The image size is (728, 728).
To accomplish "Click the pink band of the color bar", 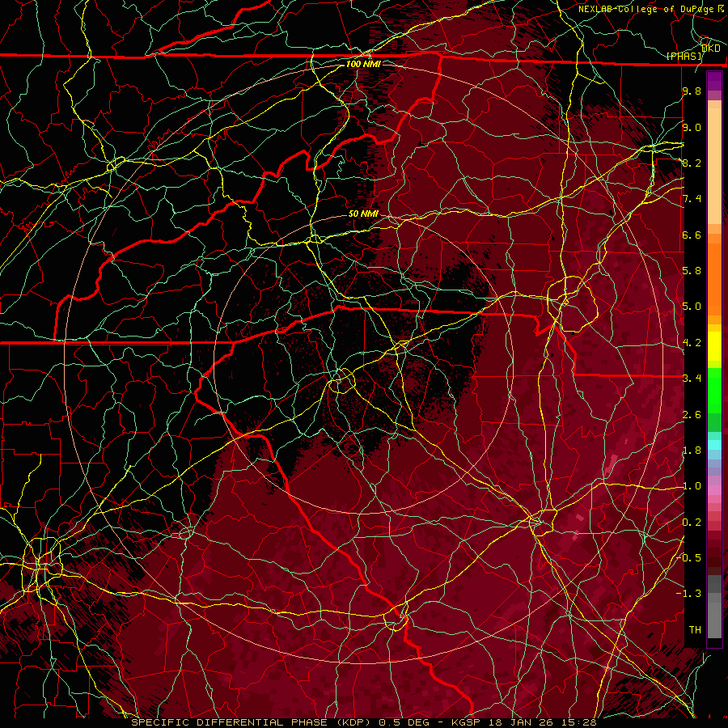I will click(714, 490).
